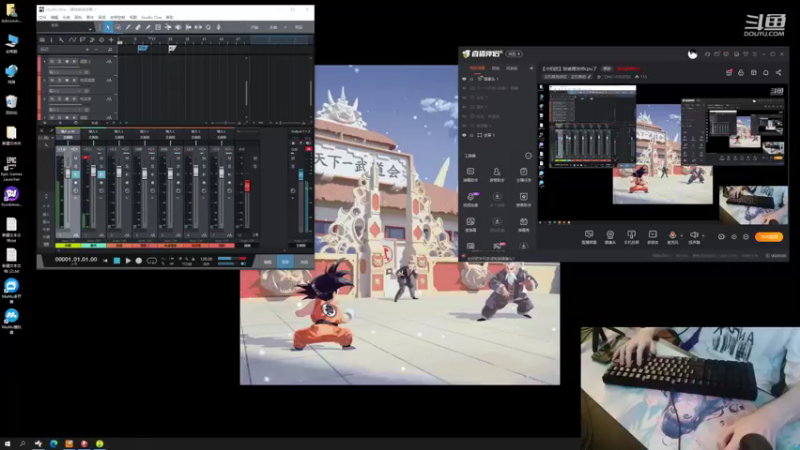This screenshot has height=450, width=800.
Task: Hide the 全屏 1 source via eye icon
Action: tap(464, 135)
